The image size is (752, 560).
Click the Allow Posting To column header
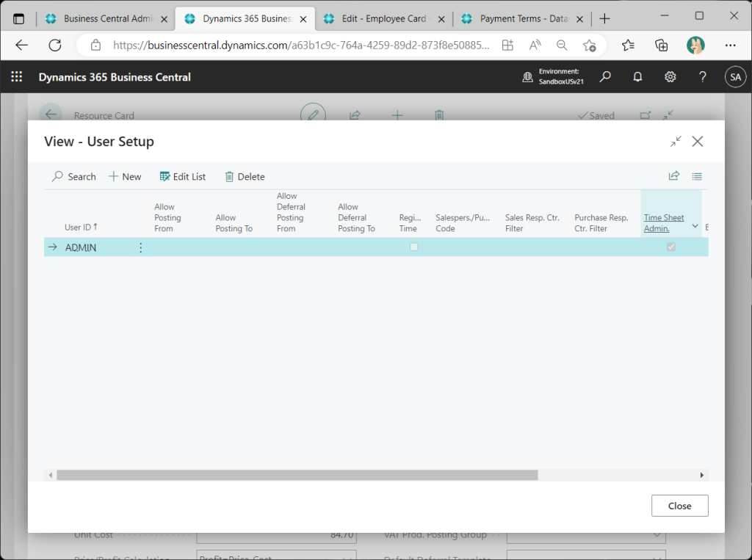(234, 223)
